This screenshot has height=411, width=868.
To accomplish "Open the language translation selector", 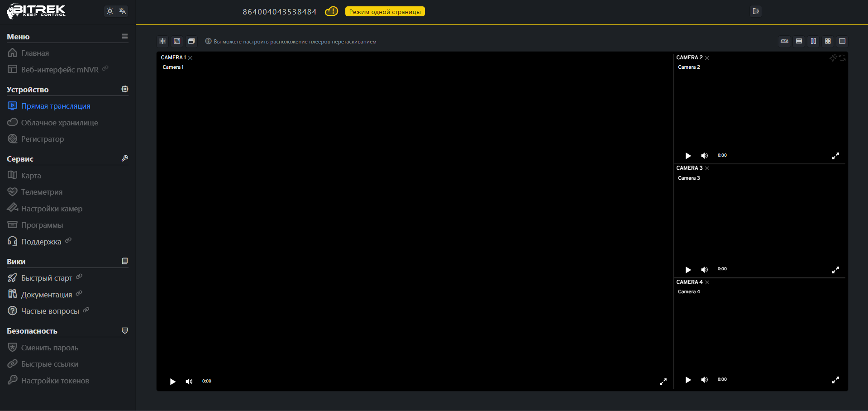I will coord(122,11).
